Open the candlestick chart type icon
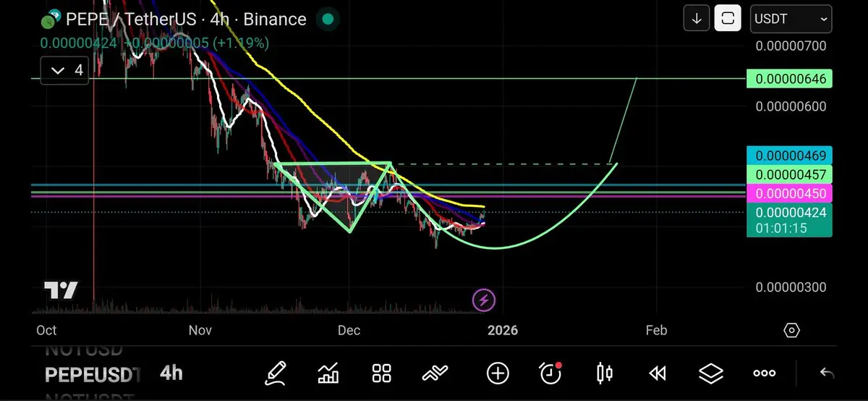 pos(605,373)
